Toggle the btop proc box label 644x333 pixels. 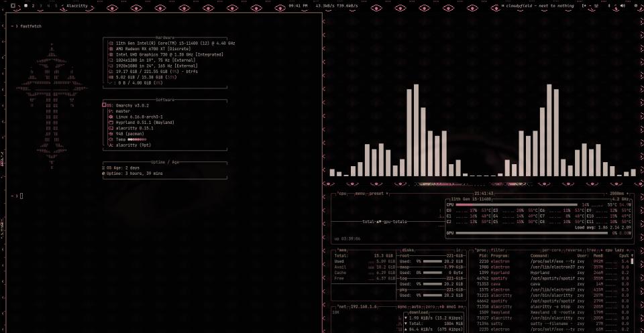[480, 250]
